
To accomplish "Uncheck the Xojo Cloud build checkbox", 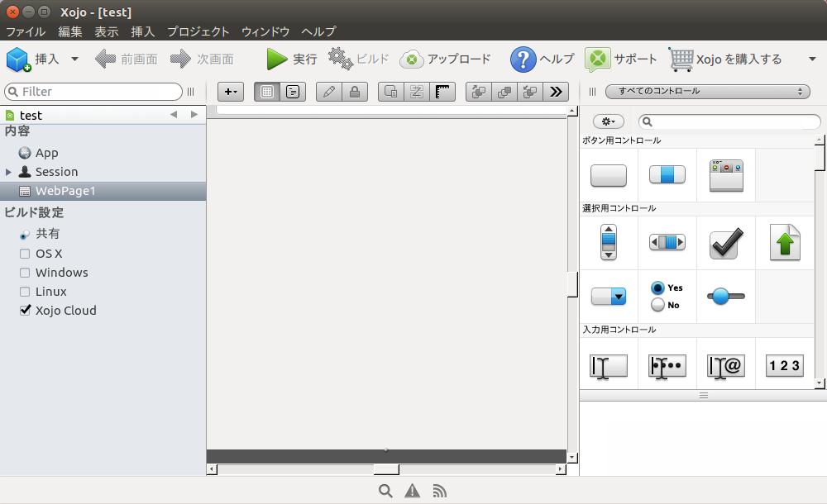I will (25, 311).
